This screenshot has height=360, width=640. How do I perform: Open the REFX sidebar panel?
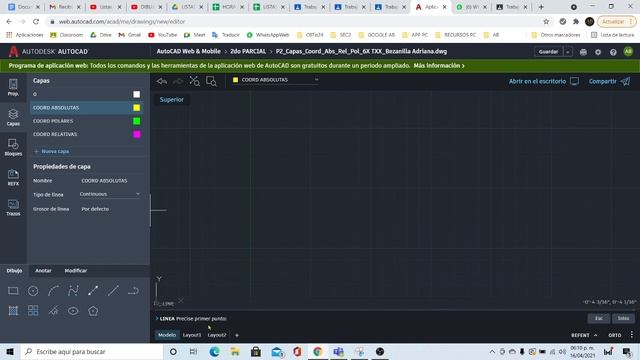13,178
